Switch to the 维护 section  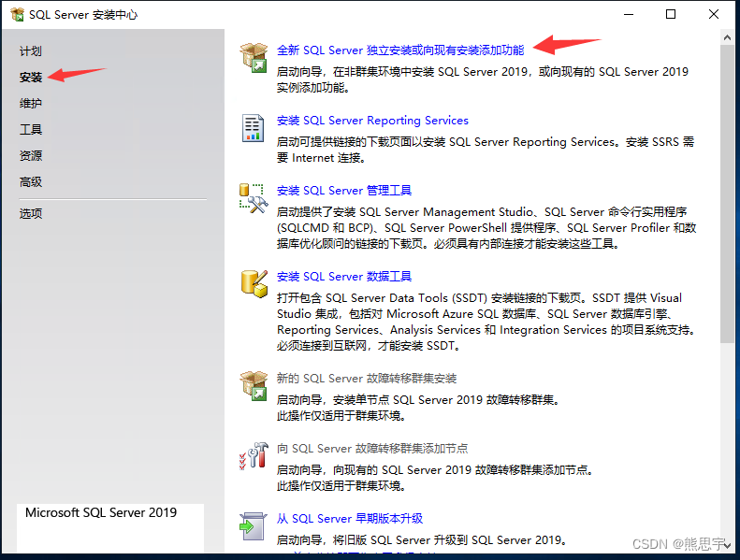click(31, 104)
